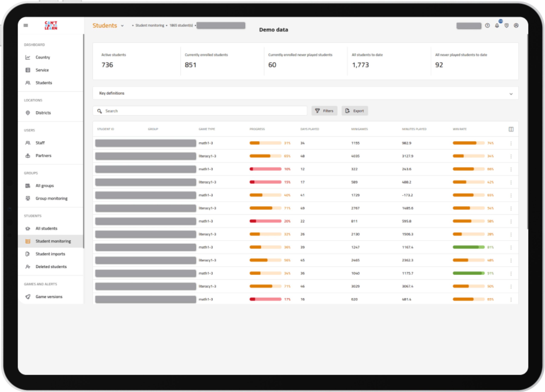Viewport: 545px width, 392px height.
Task: Open Student imports in sidebar
Action: coord(50,254)
